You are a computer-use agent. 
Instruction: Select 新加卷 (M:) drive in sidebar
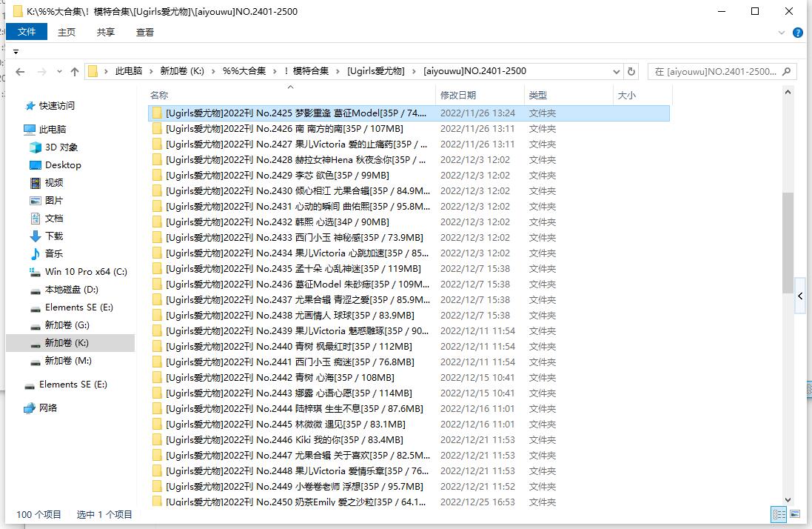point(68,361)
